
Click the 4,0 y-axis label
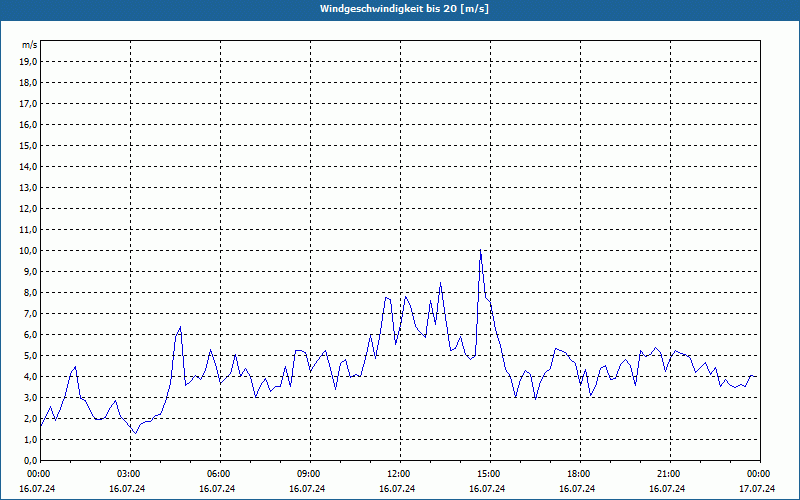tap(31, 377)
